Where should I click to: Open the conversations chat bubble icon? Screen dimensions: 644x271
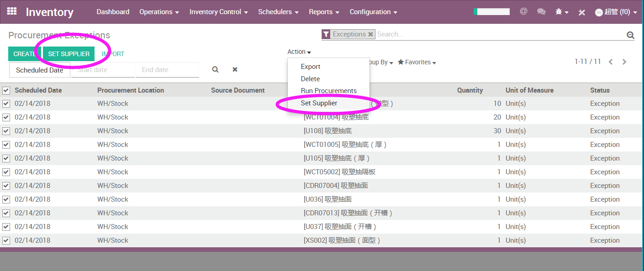click(541, 12)
